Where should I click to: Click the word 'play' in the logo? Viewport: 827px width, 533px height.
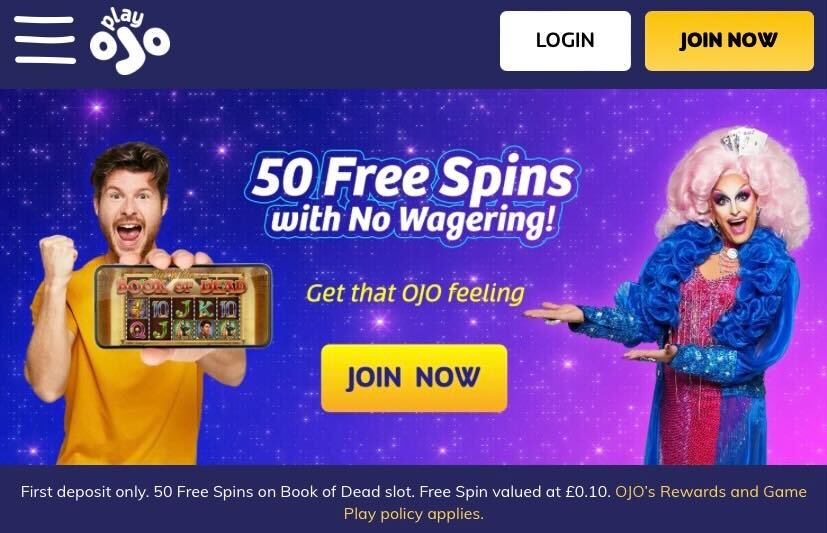coord(122,20)
